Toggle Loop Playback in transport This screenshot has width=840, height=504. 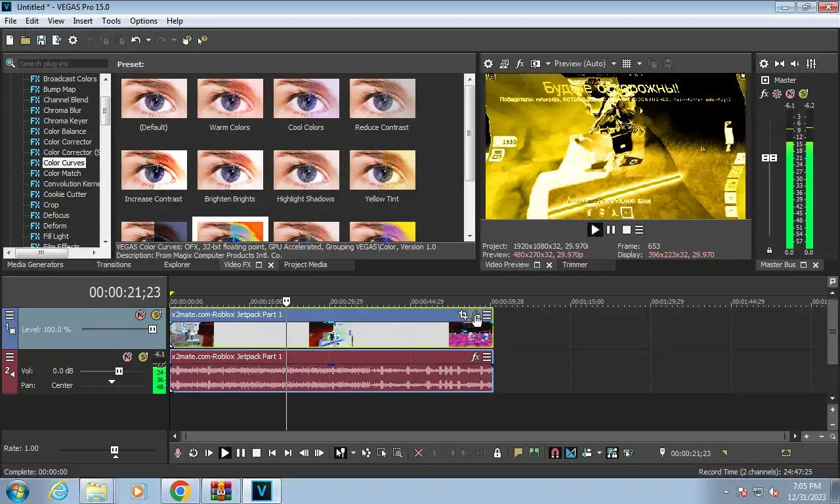click(193, 453)
